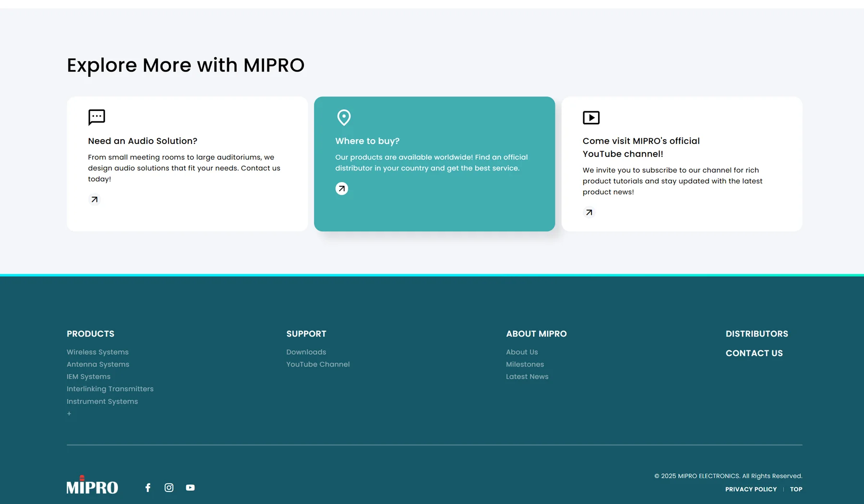This screenshot has width=864, height=504.
Task: Click the MIPRO logo in the footer
Action: [x=92, y=485]
